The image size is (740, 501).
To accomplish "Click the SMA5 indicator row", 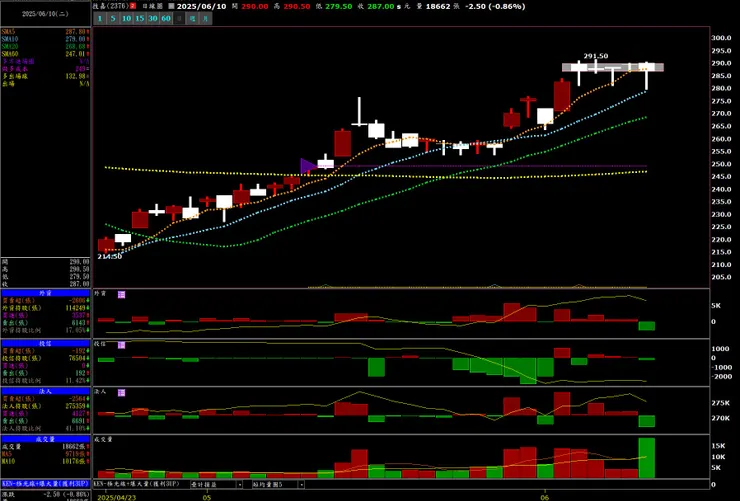I will click(45, 31).
